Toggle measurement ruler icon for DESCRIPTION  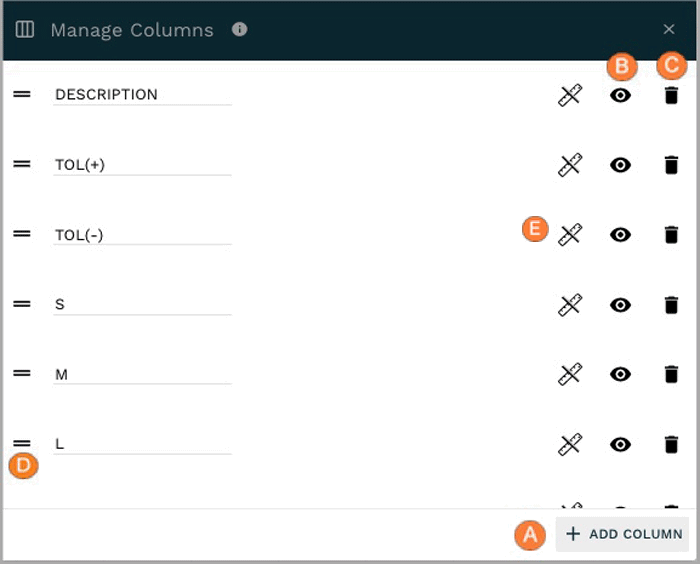point(570,95)
